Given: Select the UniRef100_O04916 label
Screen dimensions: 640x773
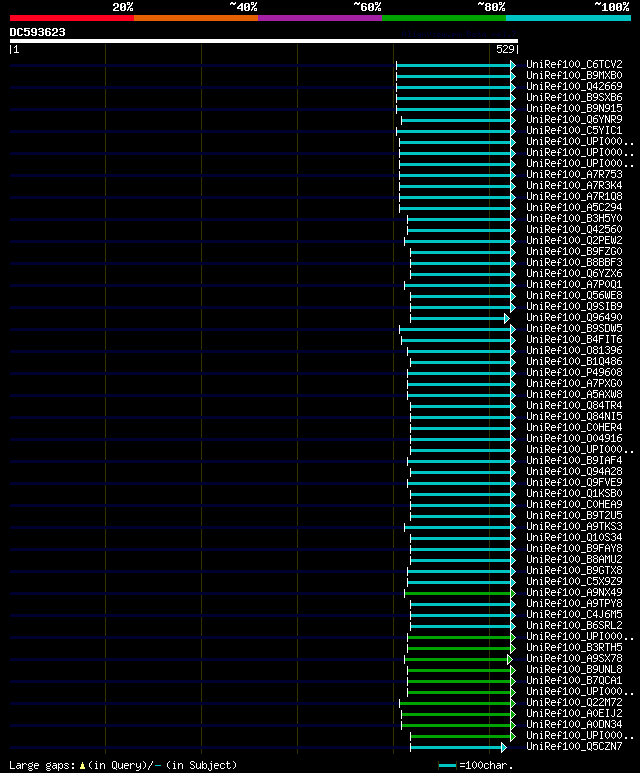Looking at the screenshot, I should pyautogui.click(x=574, y=438).
